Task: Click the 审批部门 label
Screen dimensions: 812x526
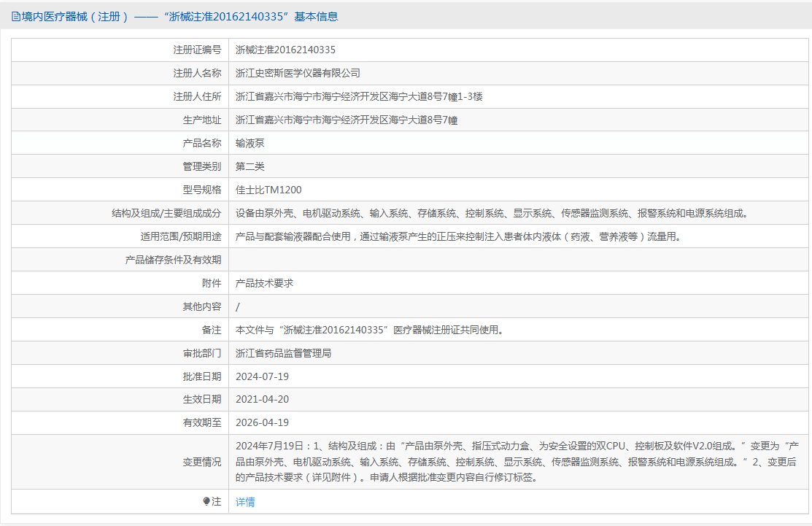Action: [202, 353]
